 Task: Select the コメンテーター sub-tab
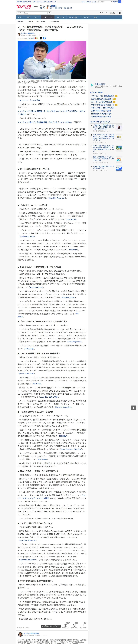(54, 21)
